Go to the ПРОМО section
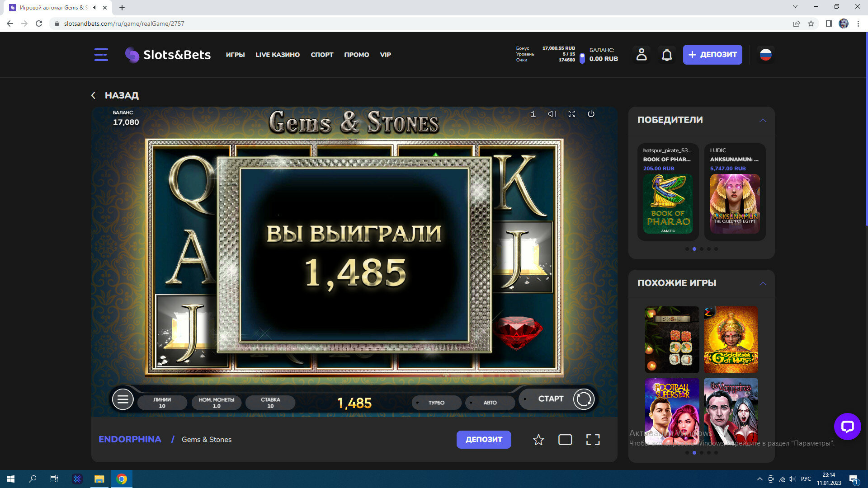This screenshot has height=488, width=868. click(356, 55)
